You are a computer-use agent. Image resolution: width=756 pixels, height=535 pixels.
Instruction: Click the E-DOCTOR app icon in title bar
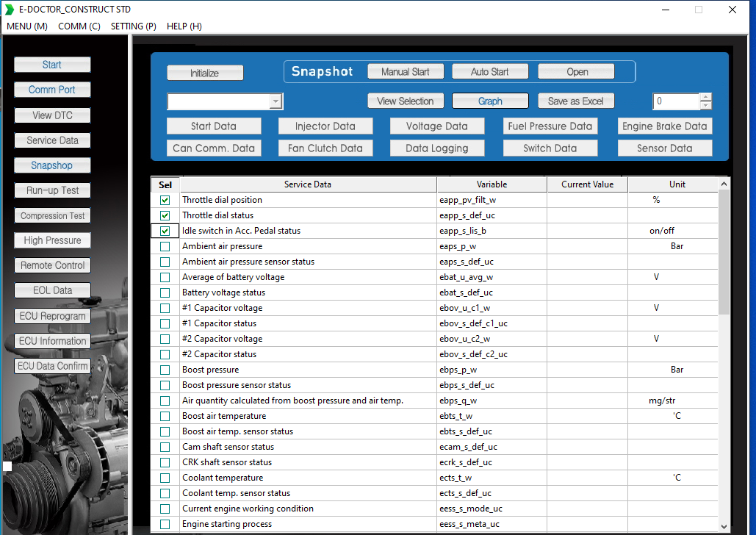pyautogui.click(x=9, y=9)
